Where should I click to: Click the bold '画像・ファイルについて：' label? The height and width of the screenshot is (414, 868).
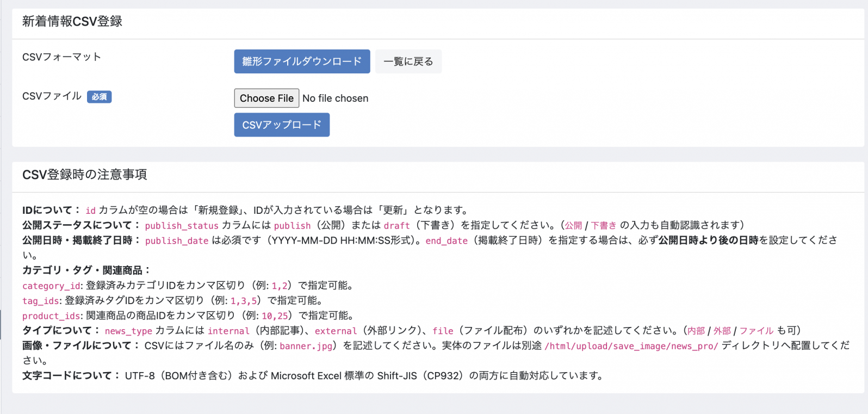pos(82,345)
